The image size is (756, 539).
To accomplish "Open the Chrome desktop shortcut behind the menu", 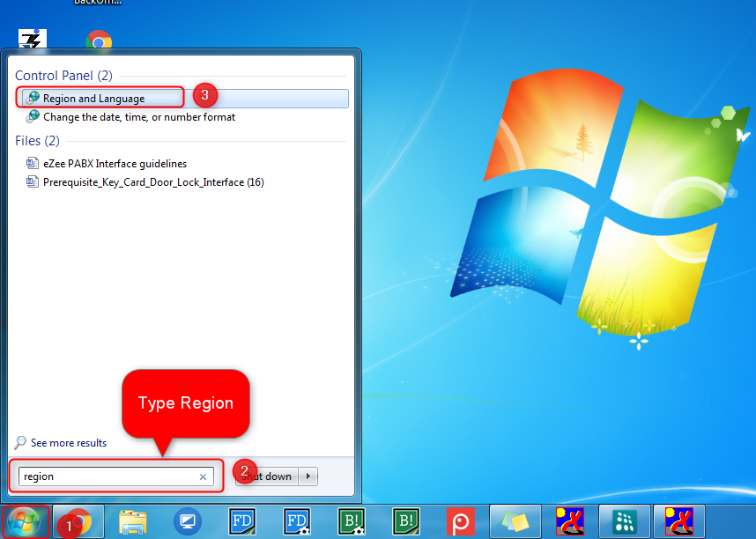I will [99, 40].
